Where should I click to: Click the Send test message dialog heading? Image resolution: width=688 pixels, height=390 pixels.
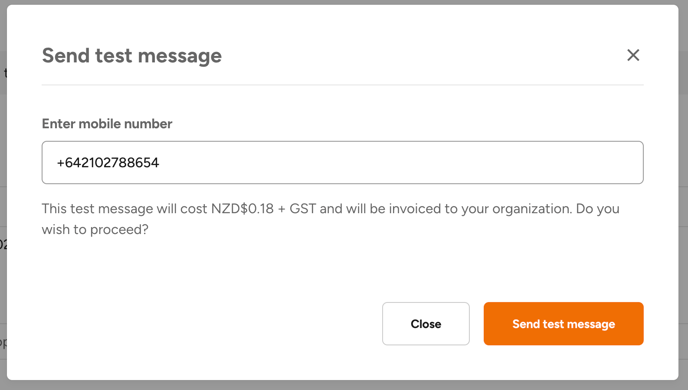[132, 56]
